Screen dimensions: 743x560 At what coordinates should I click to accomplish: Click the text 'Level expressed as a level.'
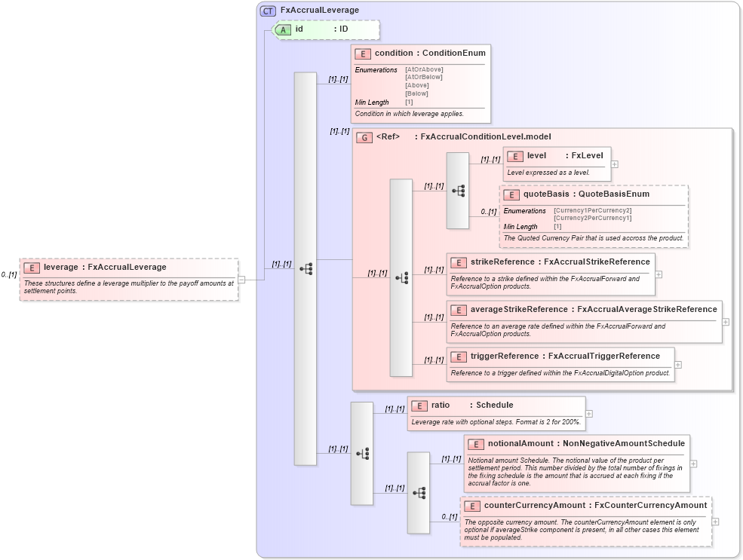(x=548, y=173)
